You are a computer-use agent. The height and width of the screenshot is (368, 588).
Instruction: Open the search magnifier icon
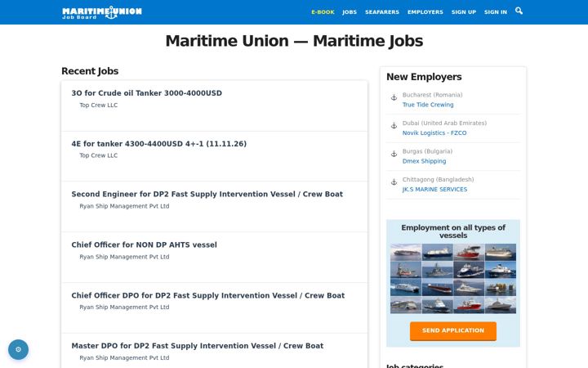[x=519, y=11]
